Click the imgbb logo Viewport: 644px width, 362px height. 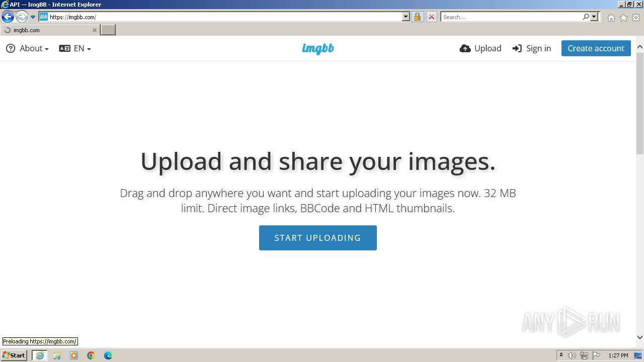(x=317, y=48)
